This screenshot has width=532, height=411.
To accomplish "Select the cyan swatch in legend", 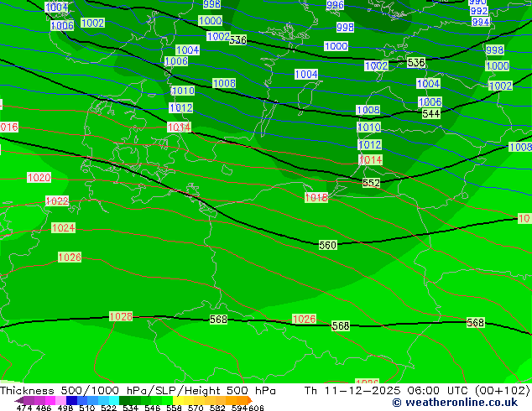I will tap(113, 400).
